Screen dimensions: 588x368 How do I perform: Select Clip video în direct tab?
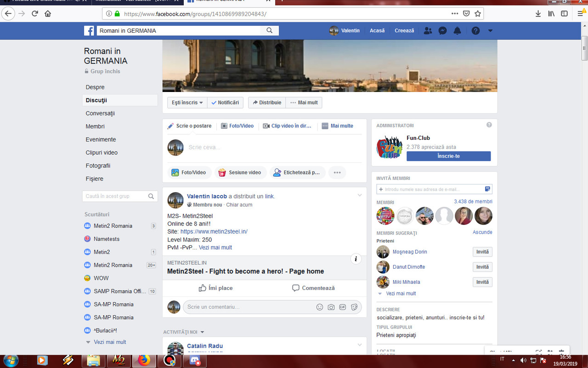(x=287, y=126)
